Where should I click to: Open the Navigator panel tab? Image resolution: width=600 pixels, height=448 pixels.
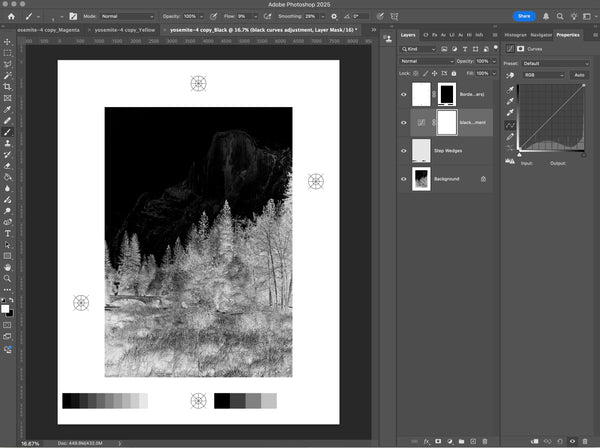pyautogui.click(x=541, y=35)
